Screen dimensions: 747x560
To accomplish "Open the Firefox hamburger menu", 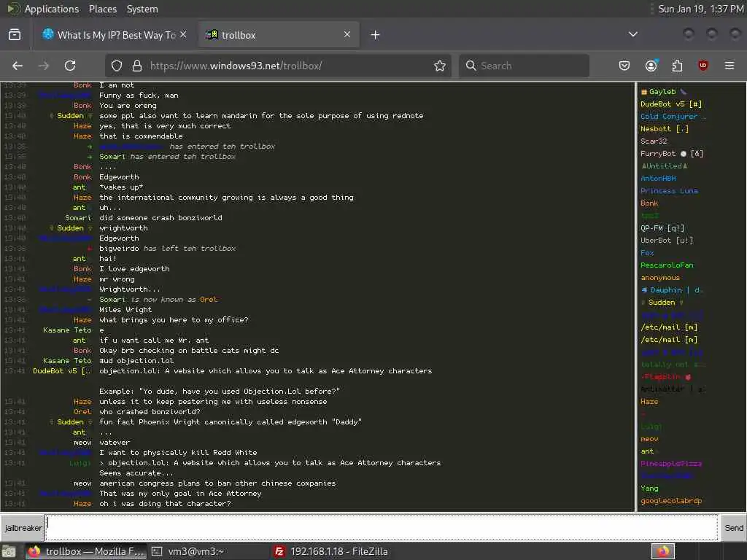I will pyautogui.click(x=729, y=66).
